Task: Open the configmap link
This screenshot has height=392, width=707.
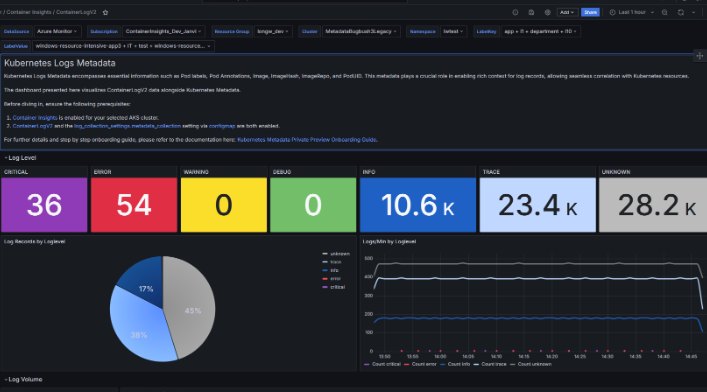Action: (222, 126)
